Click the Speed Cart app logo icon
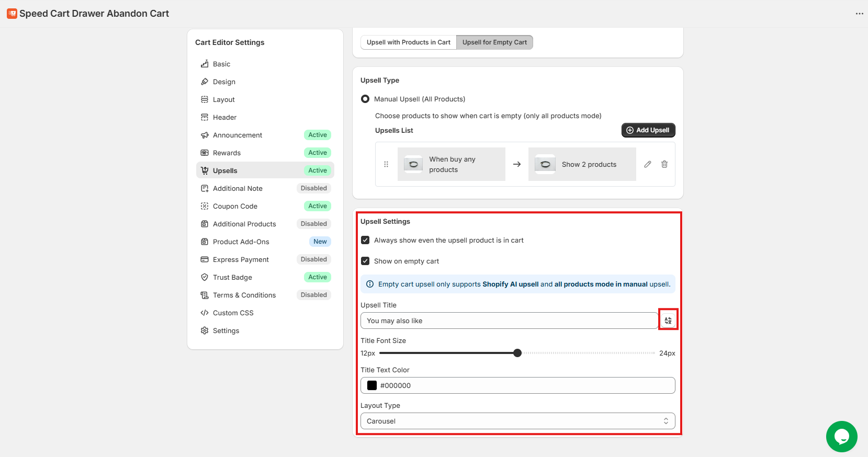The image size is (868, 457). pyautogui.click(x=12, y=14)
